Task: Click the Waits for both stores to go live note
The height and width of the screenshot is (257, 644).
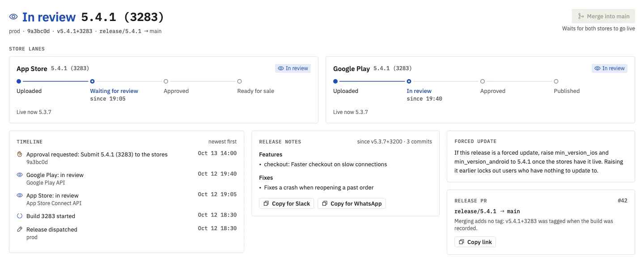Action: pyautogui.click(x=598, y=29)
